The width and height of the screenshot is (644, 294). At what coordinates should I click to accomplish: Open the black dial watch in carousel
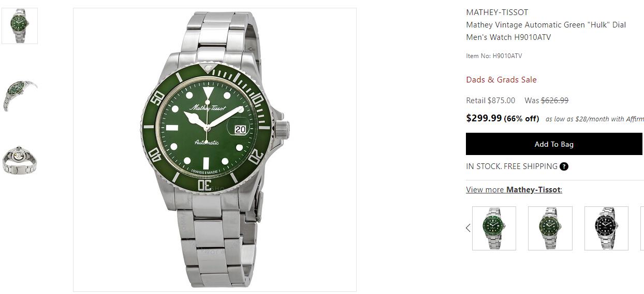click(x=606, y=228)
